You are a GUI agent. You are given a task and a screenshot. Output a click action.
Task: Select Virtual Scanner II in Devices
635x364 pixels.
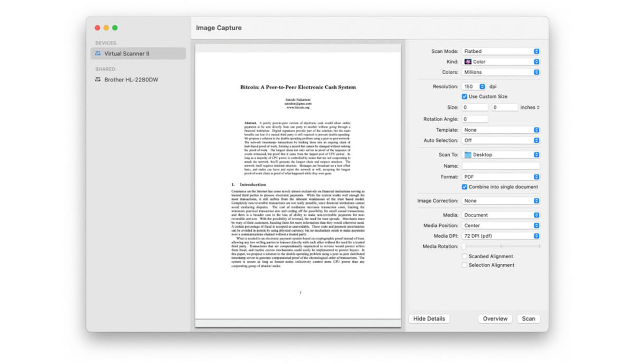click(x=138, y=53)
